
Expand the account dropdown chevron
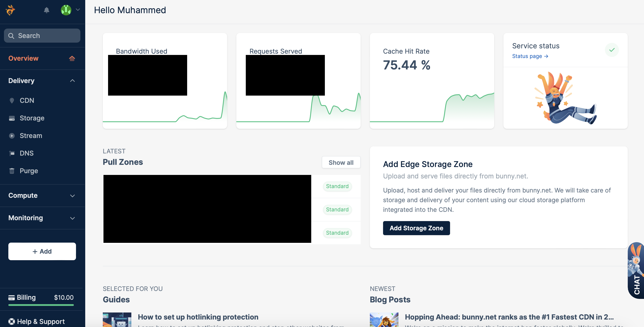tap(78, 10)
